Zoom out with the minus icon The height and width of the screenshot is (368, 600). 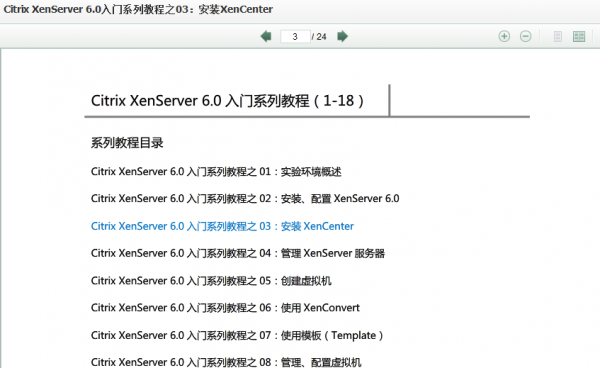tap(526, 36)
